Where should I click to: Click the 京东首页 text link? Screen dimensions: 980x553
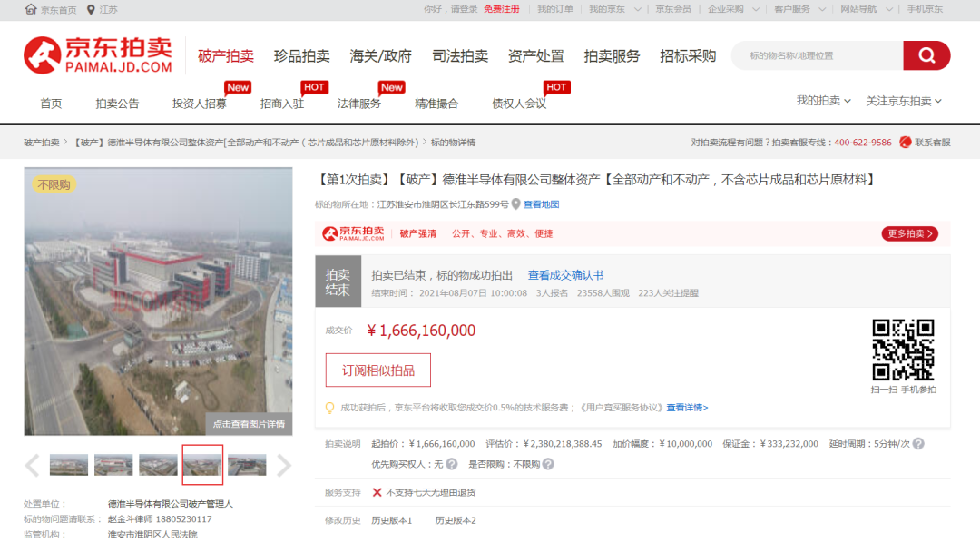[x=59, y=10]
